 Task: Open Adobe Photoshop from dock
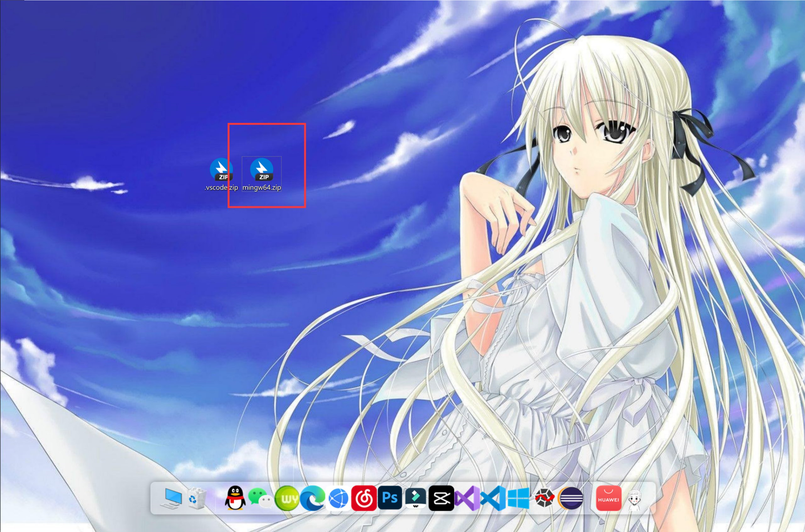[x=390, y=498]
